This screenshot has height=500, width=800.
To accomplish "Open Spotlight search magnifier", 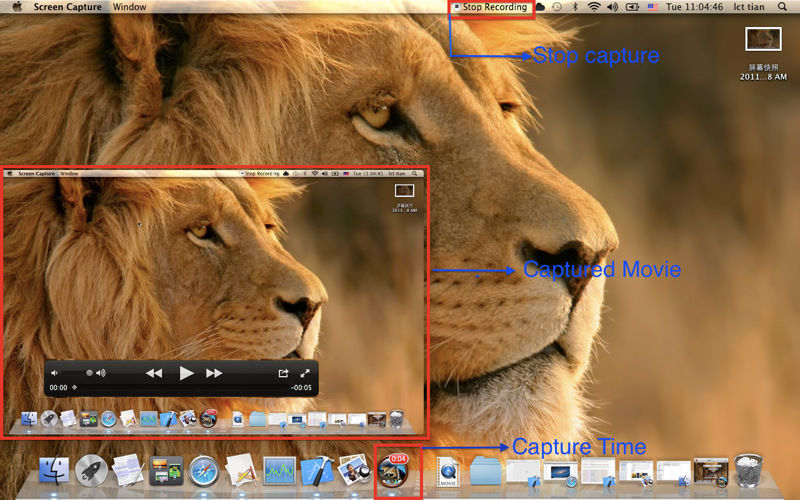I will coord(782,7).
